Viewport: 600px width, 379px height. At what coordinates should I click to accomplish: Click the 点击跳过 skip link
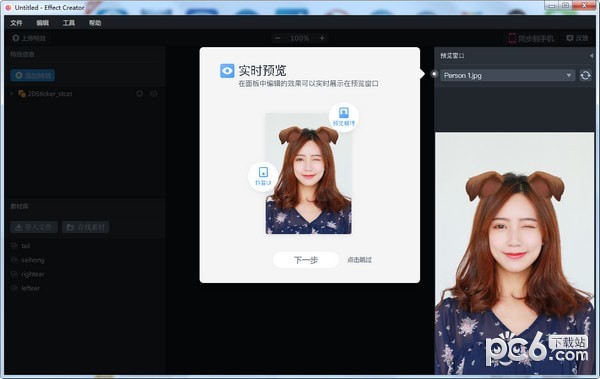(x=359, y=260)
